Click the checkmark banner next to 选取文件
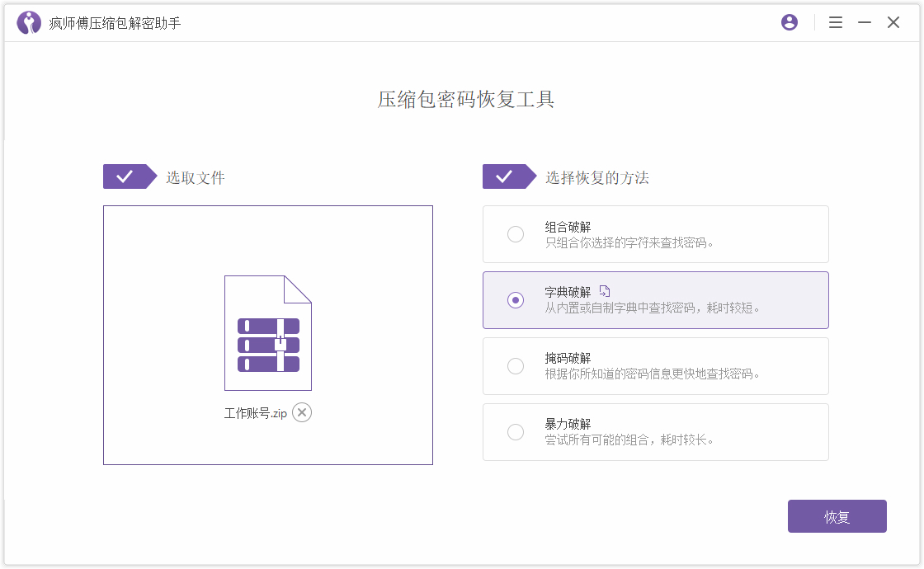 pos(128,176)
